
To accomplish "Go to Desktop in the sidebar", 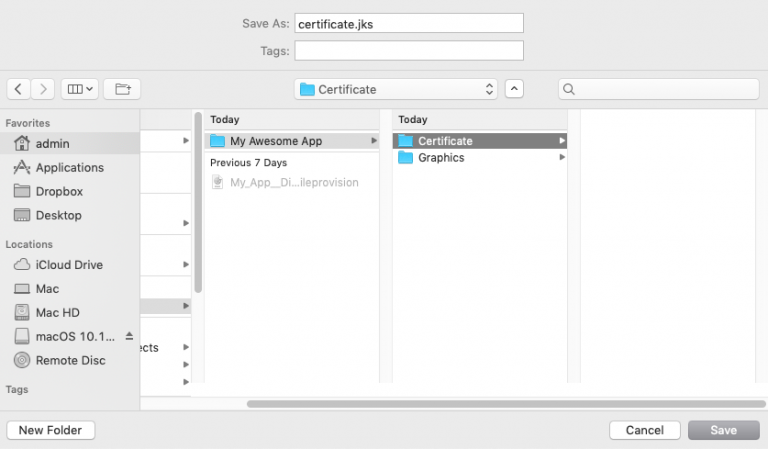I will point(58,215).
